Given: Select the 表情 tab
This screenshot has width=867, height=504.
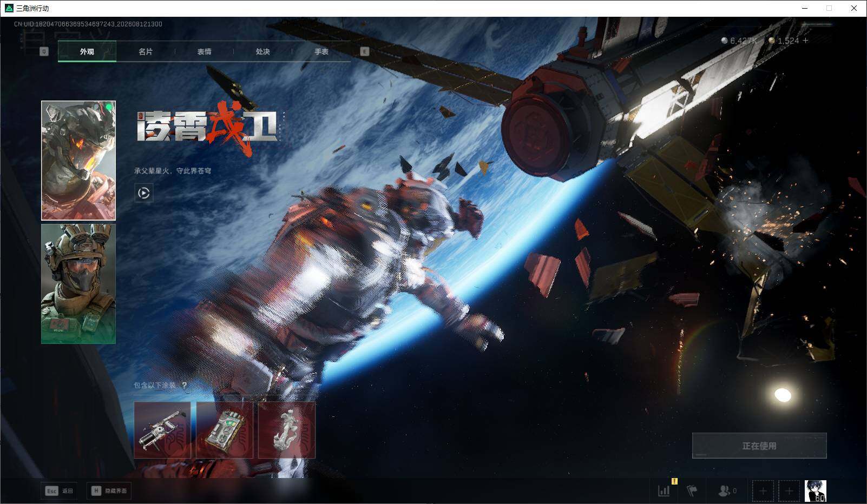Looking at the screenshot, I should (204, 51).
